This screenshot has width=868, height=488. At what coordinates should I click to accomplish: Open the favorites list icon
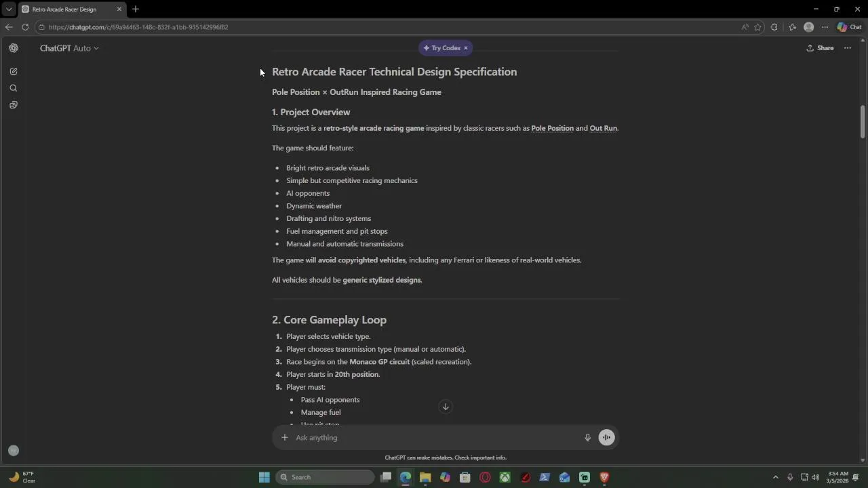(x=792, y=27)
